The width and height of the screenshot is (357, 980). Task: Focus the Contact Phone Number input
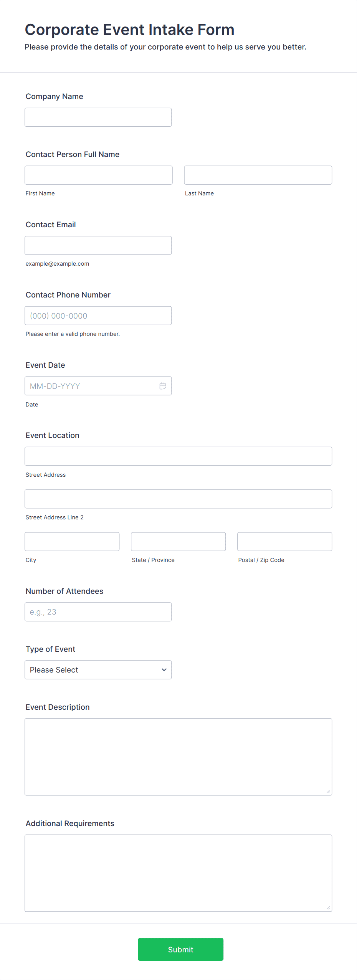click(x=98, y=316)
